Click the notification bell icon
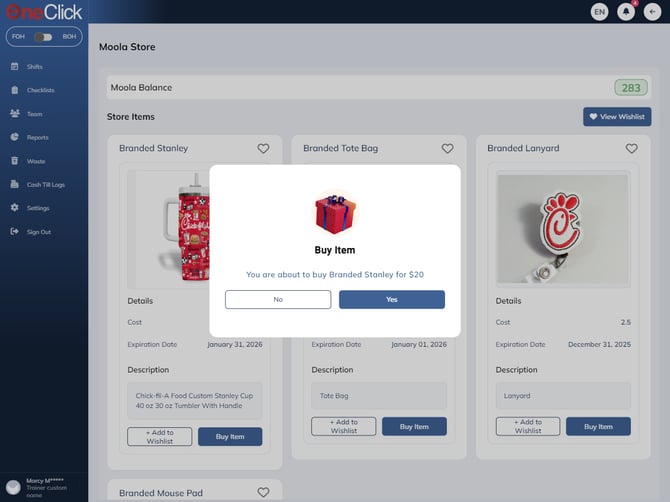This screenshot has height=502, width=670. click(627, 12)
